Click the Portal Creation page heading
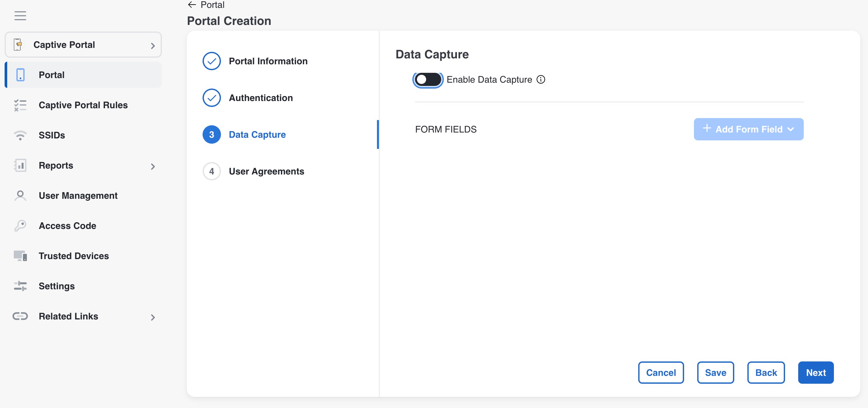This screenshot has width=868, height=408. (229, 21)
